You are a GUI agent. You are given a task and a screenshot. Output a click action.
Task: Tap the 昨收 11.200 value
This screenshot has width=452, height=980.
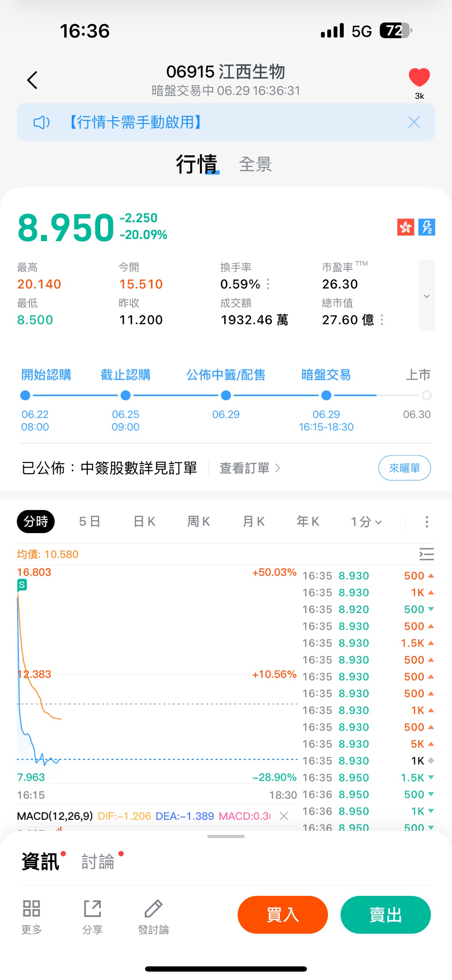click(x=141, y=320)
